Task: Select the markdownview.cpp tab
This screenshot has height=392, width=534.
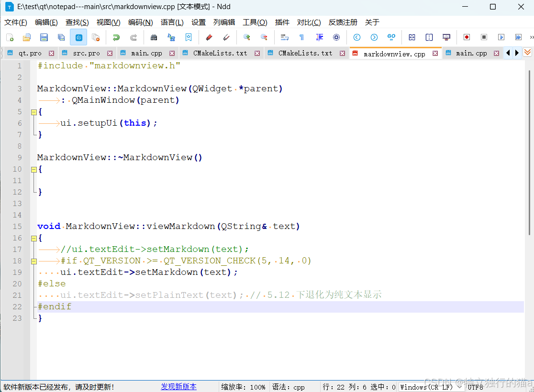Action: click(x=394, y=54)
